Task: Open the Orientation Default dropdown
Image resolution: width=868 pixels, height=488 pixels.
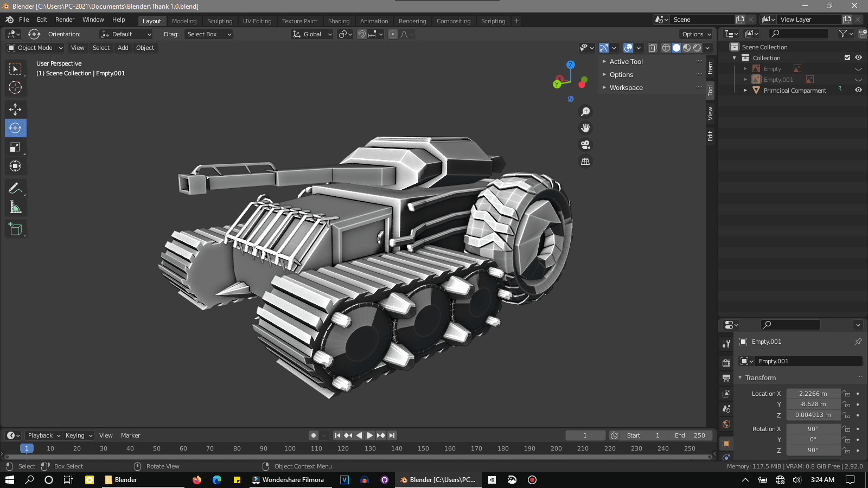Action: coord(126,34)
